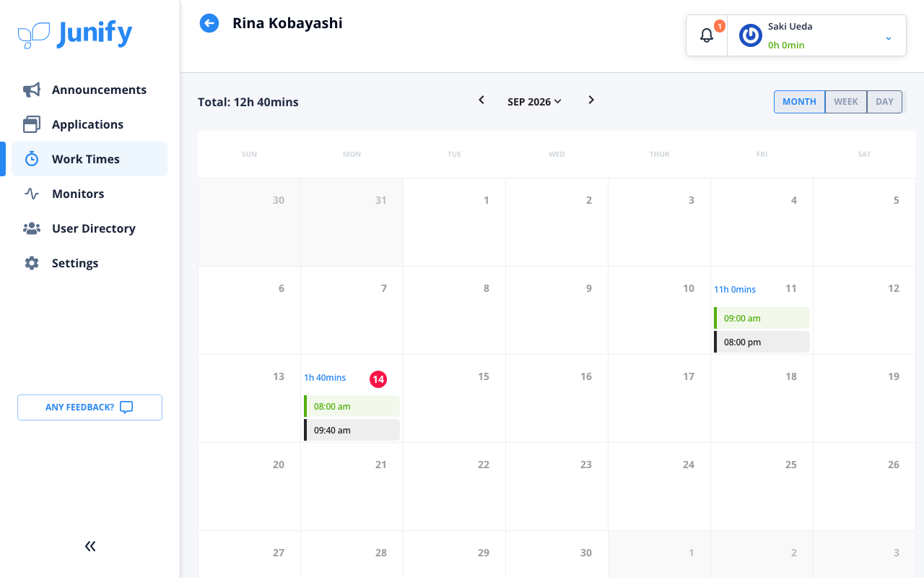Click the User Directory people icon
Viewport: 924px width, 578px height.
click(x=32, y=228)
